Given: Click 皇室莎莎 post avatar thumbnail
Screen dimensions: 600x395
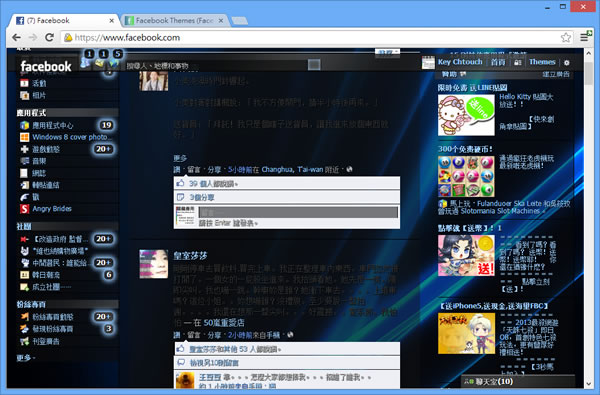Looking at the screenshot, I should click(153, 264).
